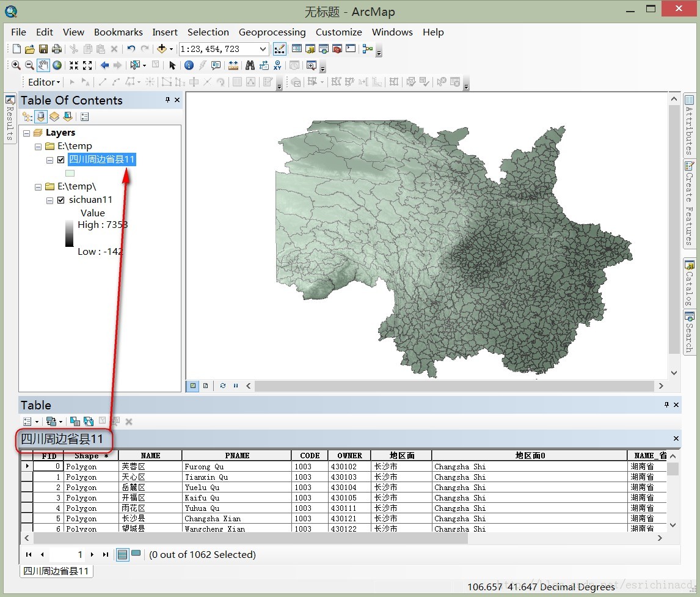Viewport: 700px width, 597px height.
Task: Open the Editor toolbar button
Action: (x=280, y=49)
